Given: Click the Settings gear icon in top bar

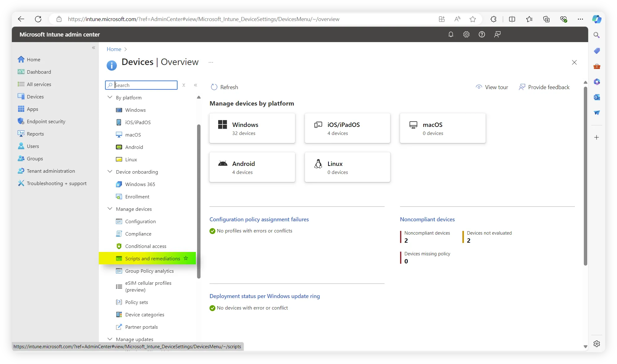Looking at the screenshot, I should click(x=466, y=34).
